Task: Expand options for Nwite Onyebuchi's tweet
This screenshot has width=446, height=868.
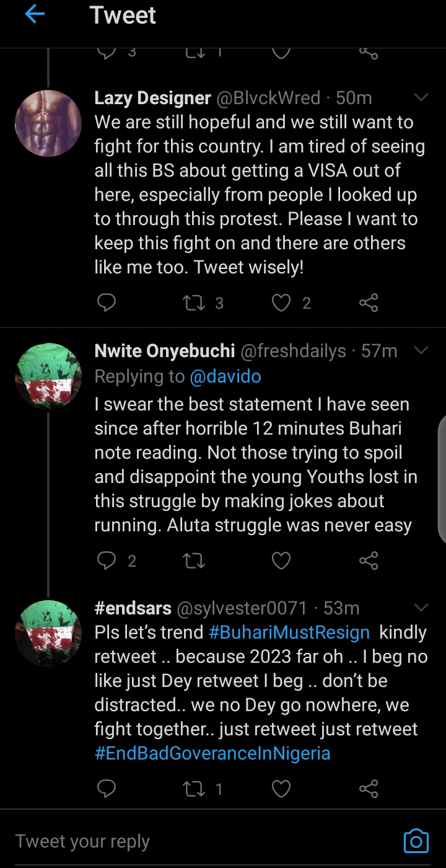Action: tap(421, 351)
